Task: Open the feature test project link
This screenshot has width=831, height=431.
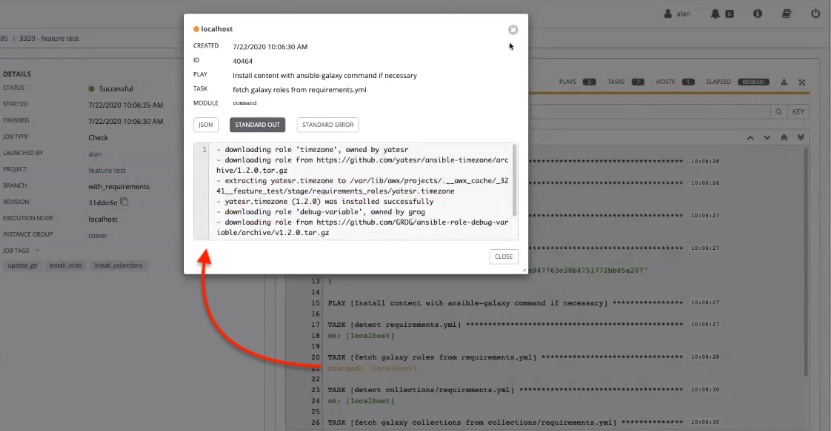Action: pos(107,170)
